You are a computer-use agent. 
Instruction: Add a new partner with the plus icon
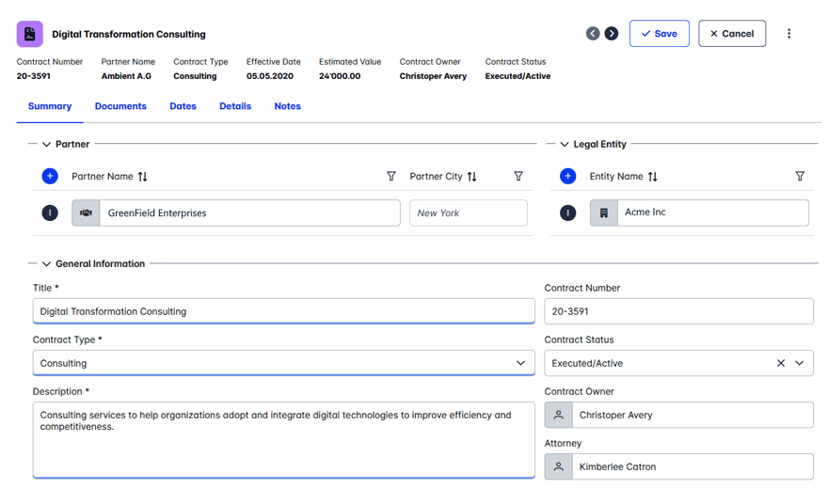click(x=50, y=176)
